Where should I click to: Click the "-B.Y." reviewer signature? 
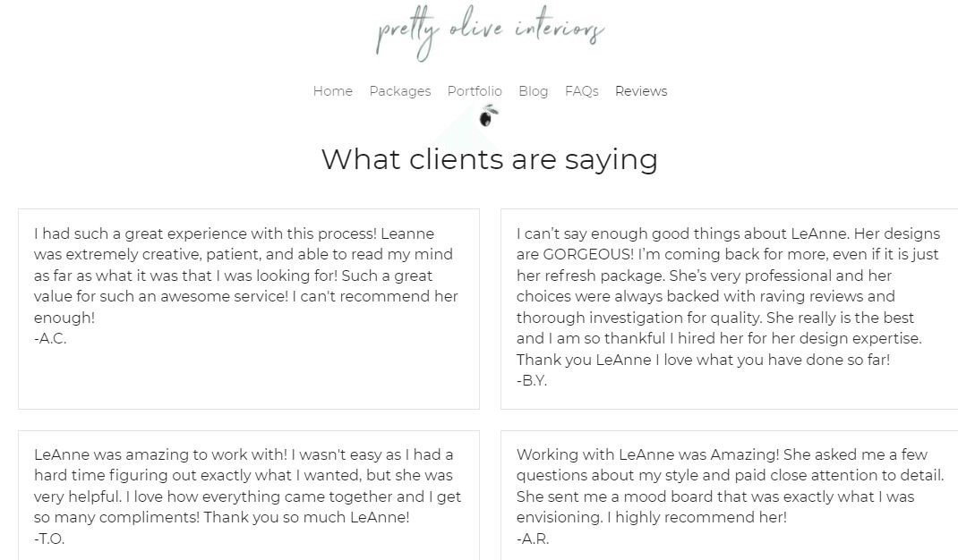[532, 381]
